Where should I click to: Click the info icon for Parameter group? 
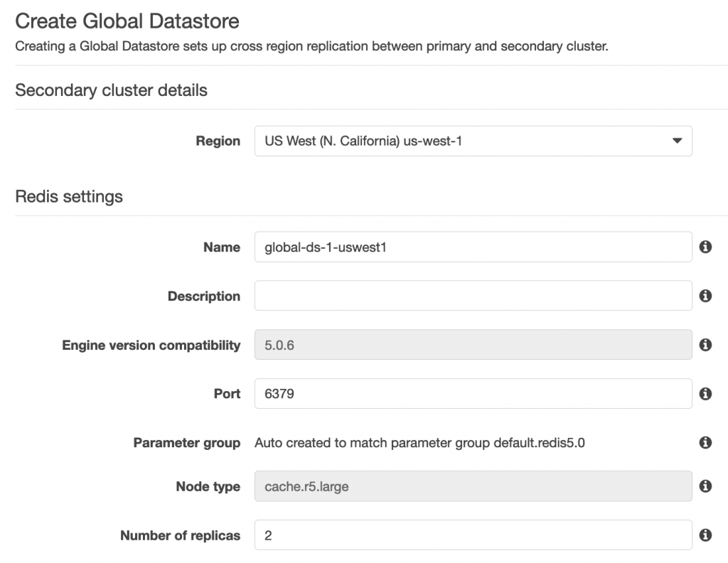[x=705, y=442]
